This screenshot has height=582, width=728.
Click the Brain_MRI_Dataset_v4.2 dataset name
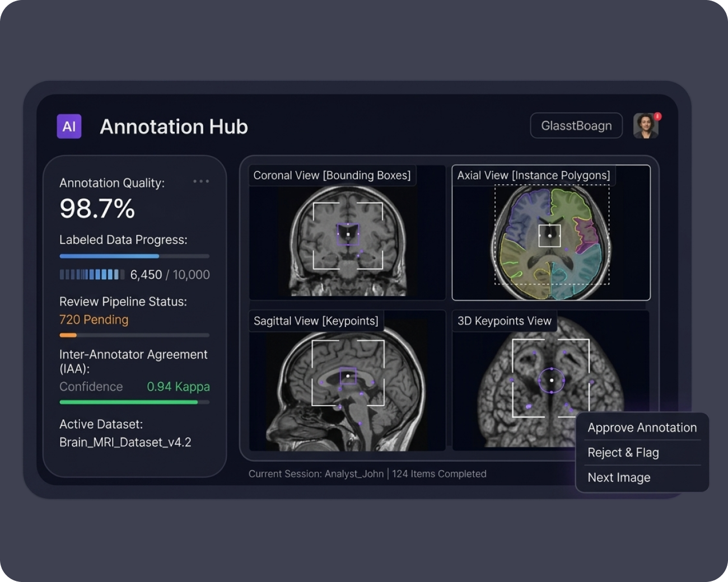[125, 442]
